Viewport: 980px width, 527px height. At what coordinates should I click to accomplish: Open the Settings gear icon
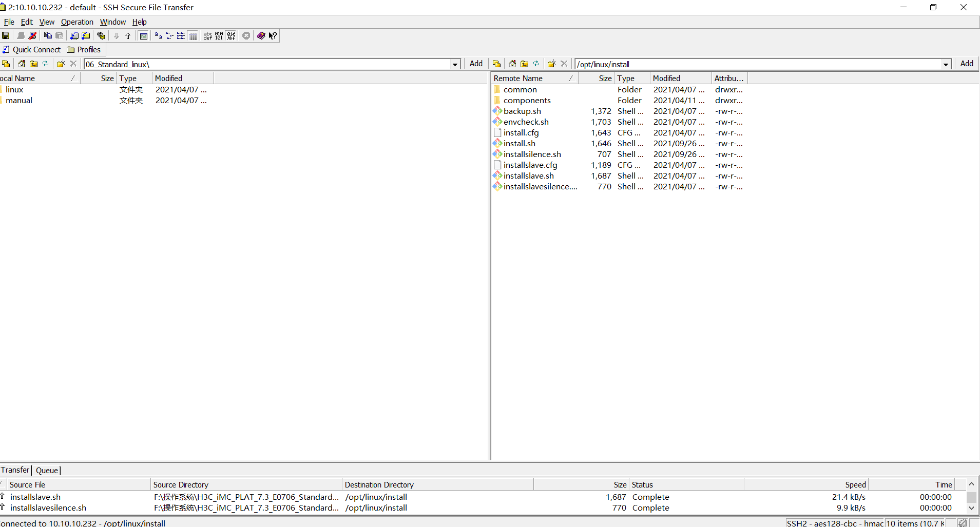(101, 35)
